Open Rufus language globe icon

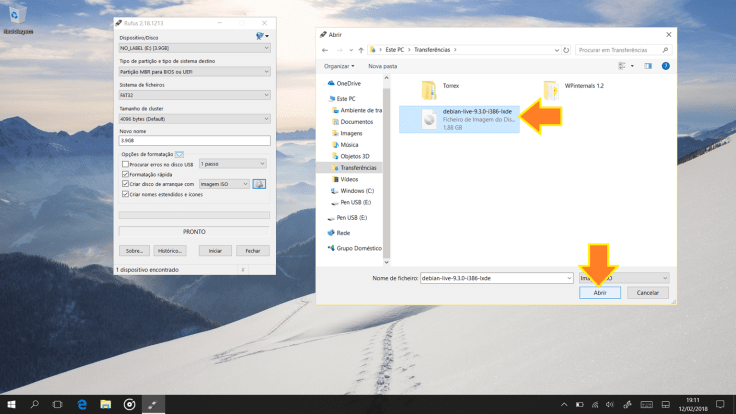(261, 36)
